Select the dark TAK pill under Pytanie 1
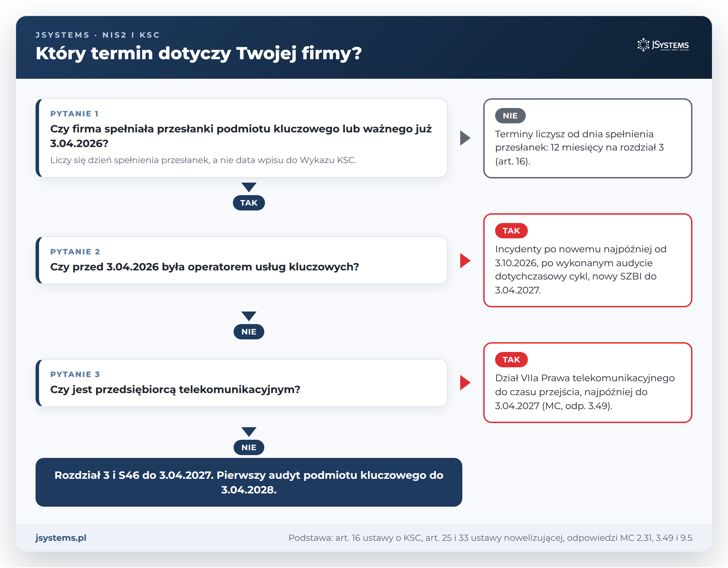728x568 pixels. [249, 203]
